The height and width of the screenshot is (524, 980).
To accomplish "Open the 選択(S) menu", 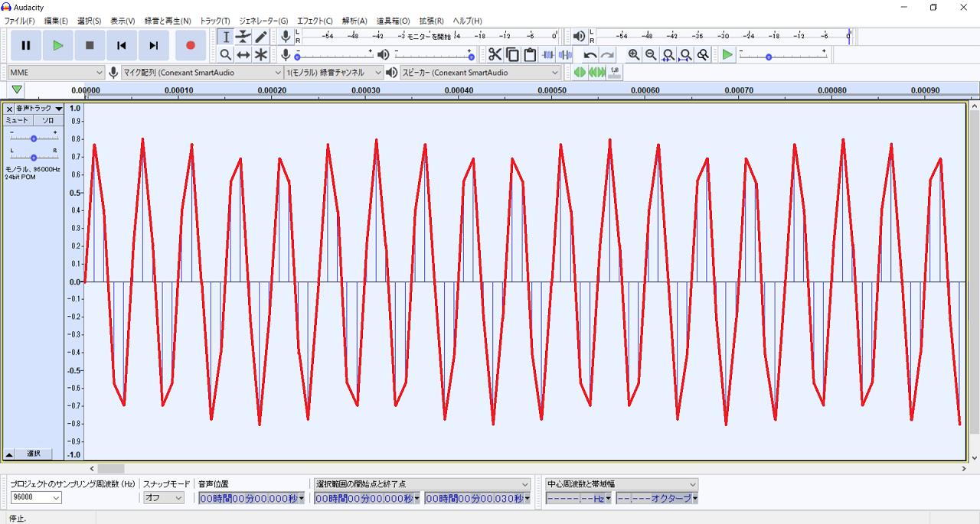I will [89, 21].
